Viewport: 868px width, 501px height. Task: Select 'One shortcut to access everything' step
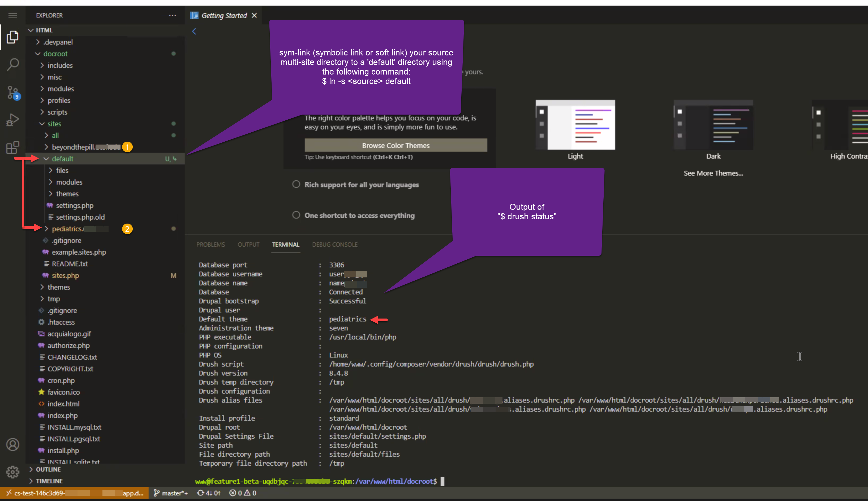point(359,215)
